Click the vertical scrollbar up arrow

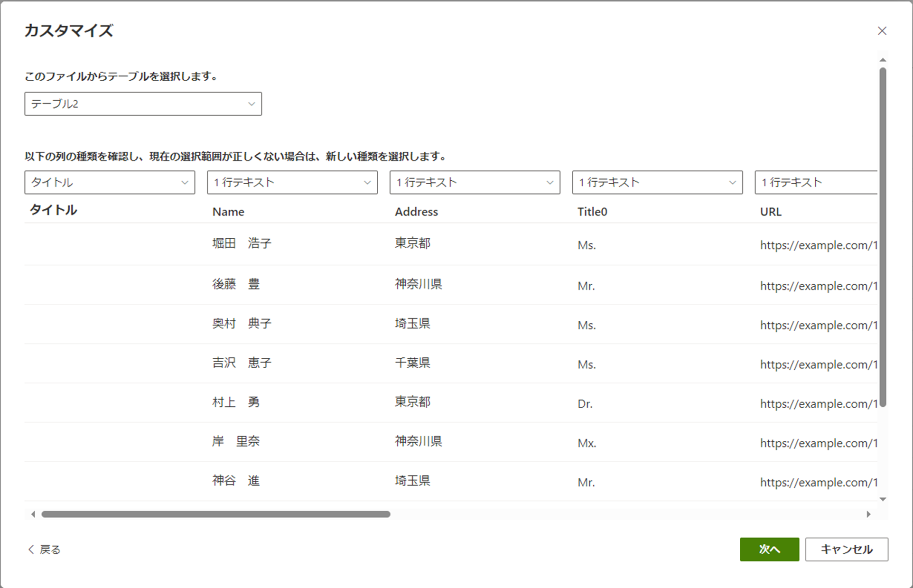pyautogui.click(x=883, y=60)
